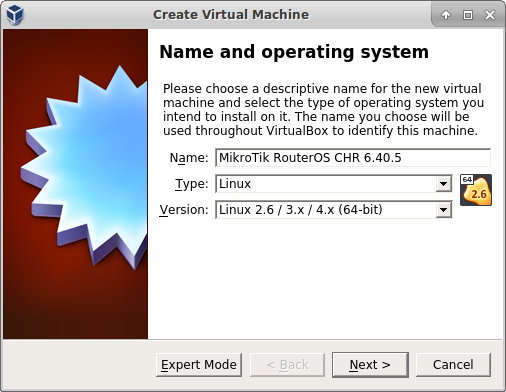Click the 'Name and operating system' heading
506x392 pixels.
pos(294,52)
